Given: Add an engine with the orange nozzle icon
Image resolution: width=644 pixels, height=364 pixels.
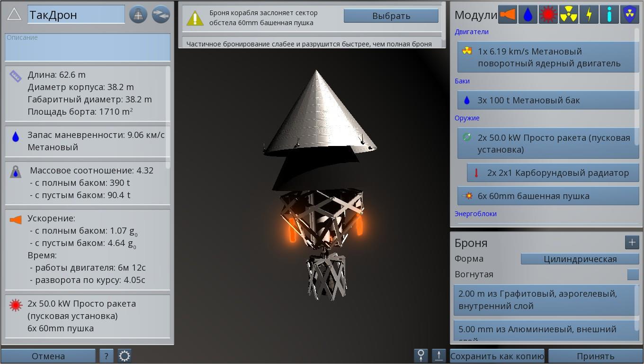Looking at the screenshot, I should tap(507, 15).
